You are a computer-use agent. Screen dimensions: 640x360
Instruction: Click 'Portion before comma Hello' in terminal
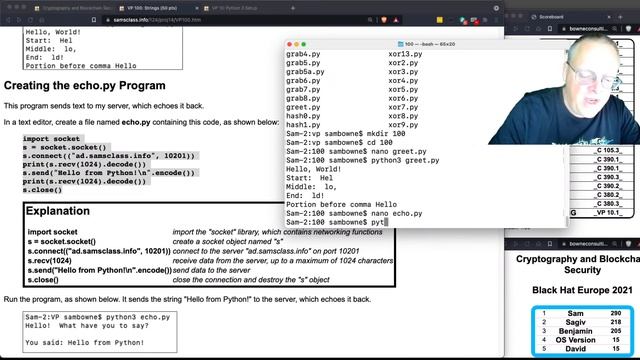(x=341, y=204)
